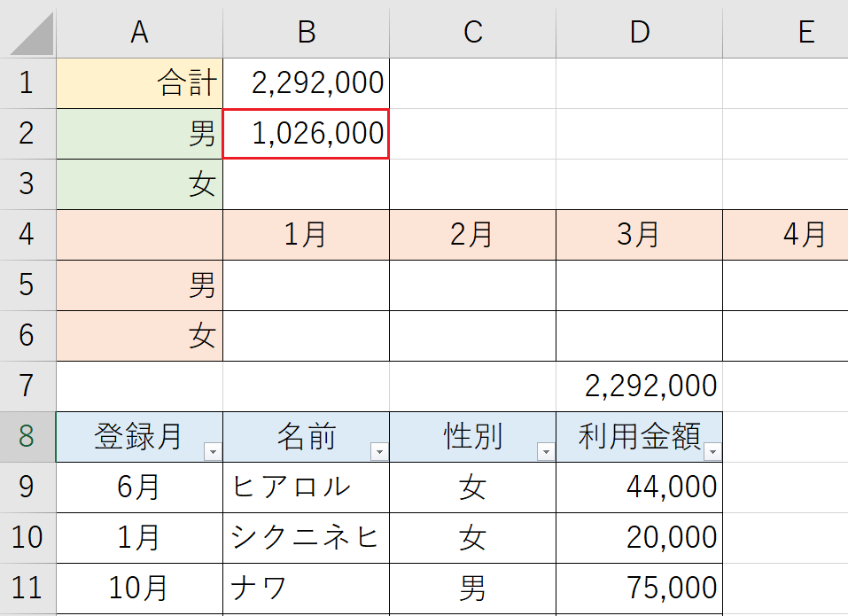Select cell B5 under 1月 for 男
The height and width of the screenshot is (616, 848).
point(306,285)
